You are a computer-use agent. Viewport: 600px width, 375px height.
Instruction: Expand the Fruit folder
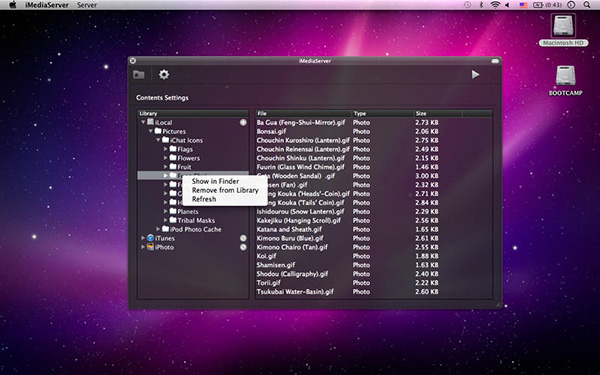coord(166,166)
